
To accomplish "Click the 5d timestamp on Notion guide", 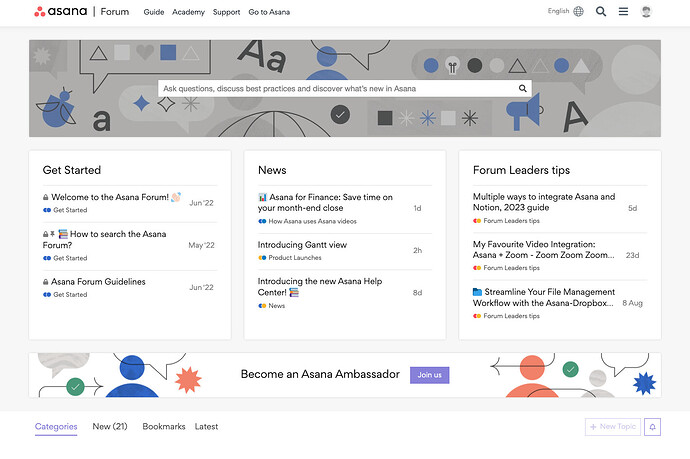I will point(632,208).
